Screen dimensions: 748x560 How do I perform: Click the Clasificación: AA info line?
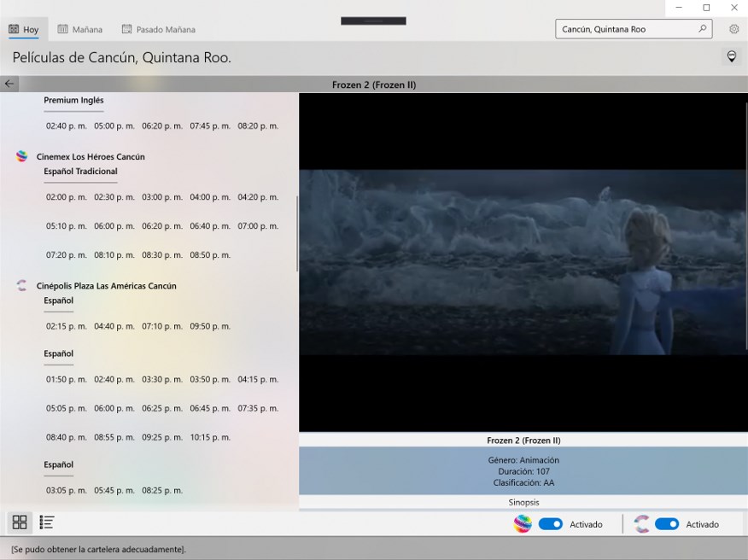click(x=523, y=482)
